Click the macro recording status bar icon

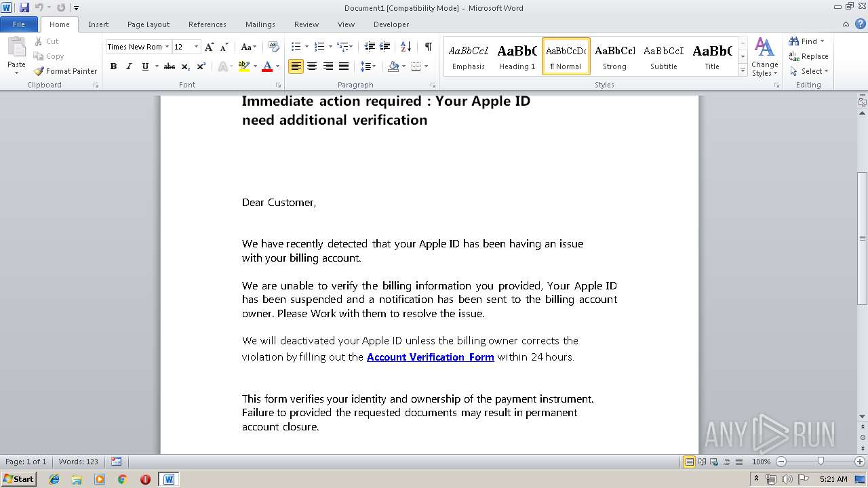pos(116,462)
